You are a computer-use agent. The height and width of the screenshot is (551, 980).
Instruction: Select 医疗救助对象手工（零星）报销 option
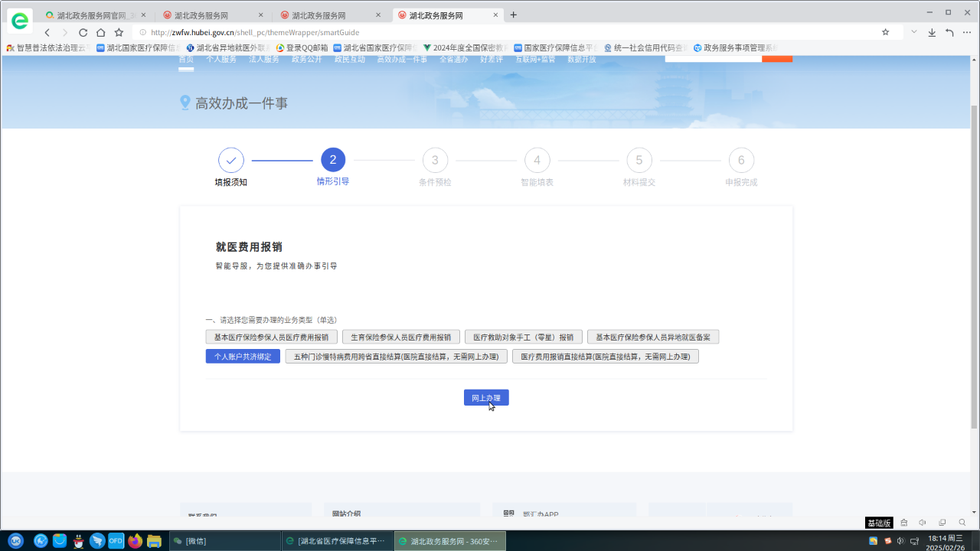523,337
